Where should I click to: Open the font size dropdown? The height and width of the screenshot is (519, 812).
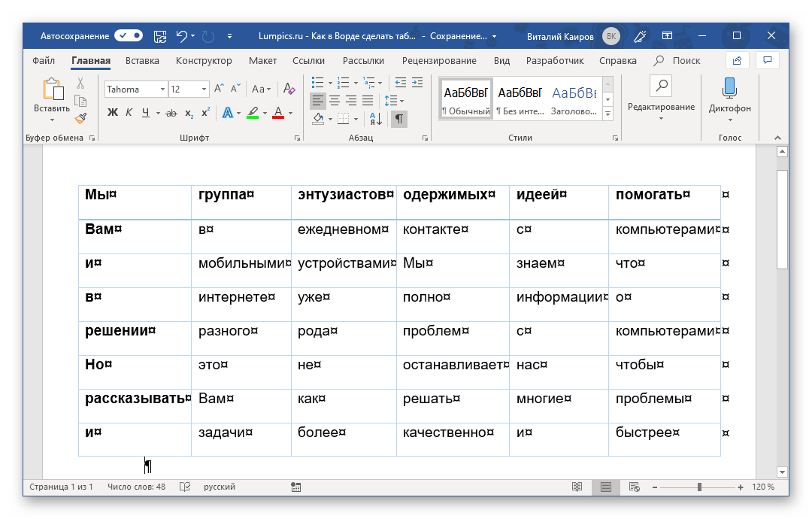[x=204, y=90]
